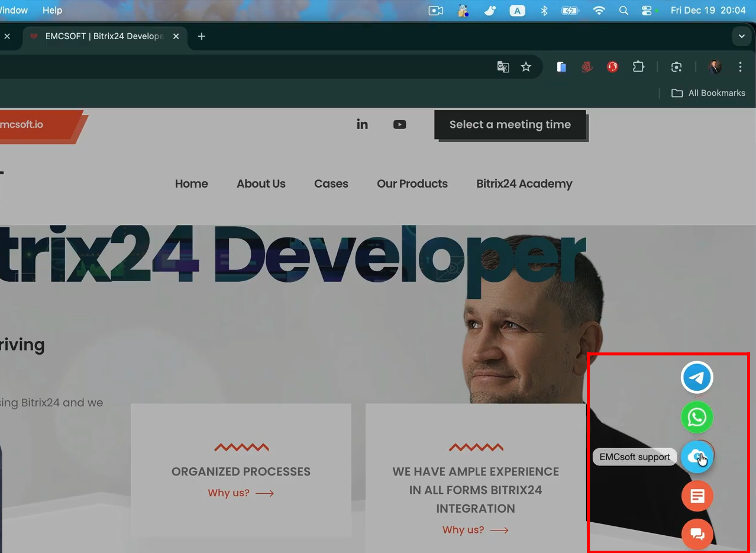This screenshot has width=756, height=553.
Task: Navigate to Bitrix24 Academy
Action: click(x=524, y=184)
